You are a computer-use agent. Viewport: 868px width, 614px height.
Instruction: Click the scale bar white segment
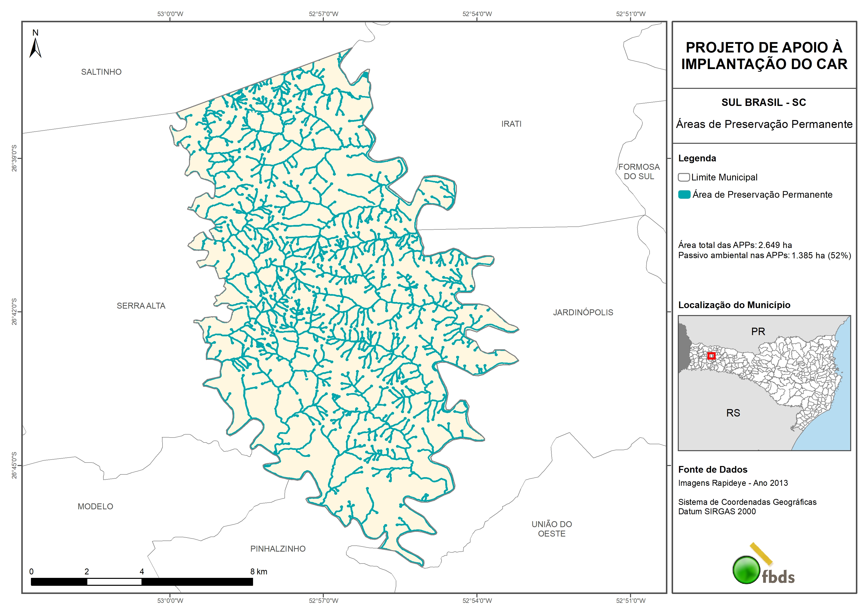point(114,582)
